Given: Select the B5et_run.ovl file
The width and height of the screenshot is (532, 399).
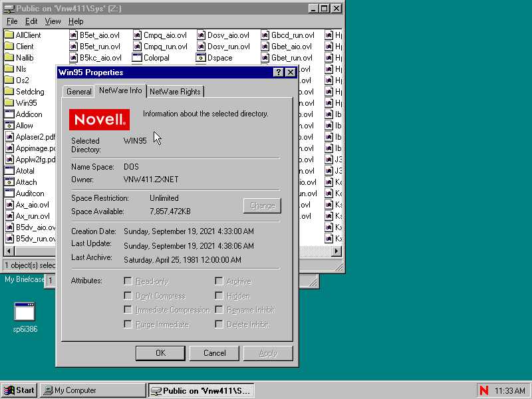Looking at the screenshot, I should [x=94, y=47].
